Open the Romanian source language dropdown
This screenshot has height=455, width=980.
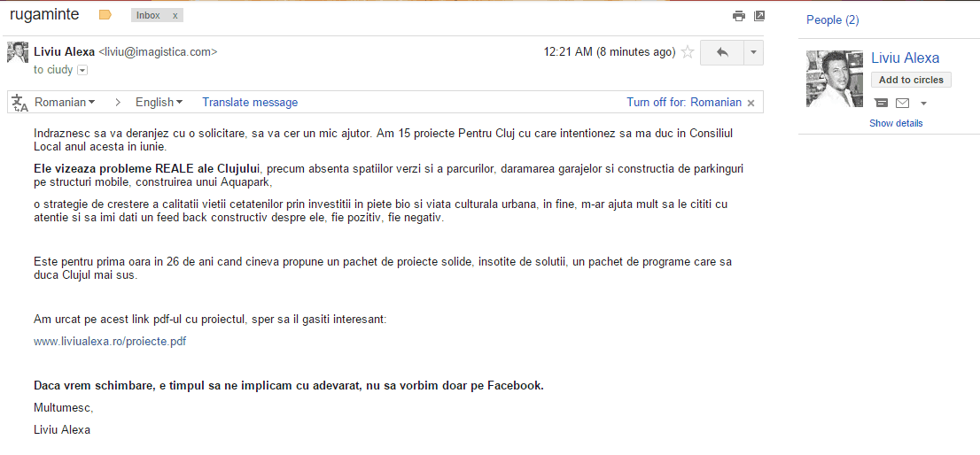(65, 102)
